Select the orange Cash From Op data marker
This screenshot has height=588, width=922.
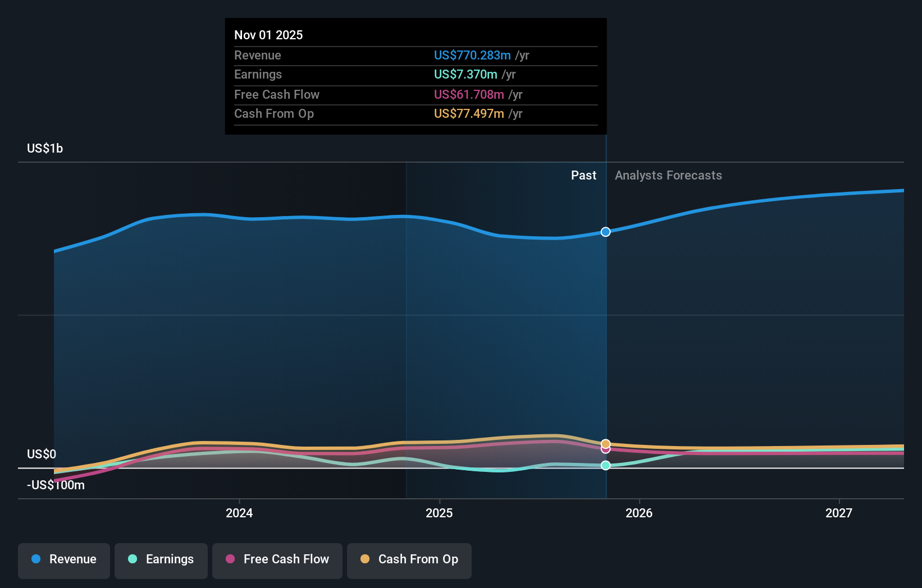pos(605,443)
